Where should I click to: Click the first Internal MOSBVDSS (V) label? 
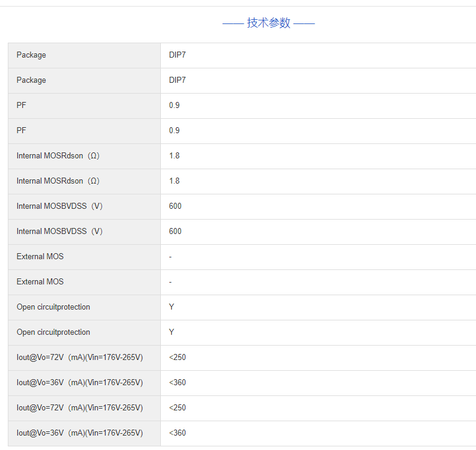coord(59,206)
